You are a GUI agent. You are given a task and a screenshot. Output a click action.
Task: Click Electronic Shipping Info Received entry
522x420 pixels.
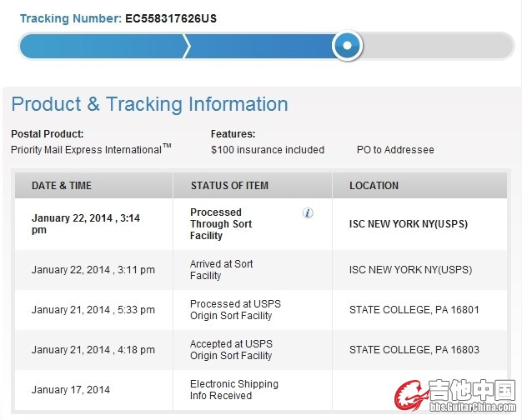coord(234,390)
